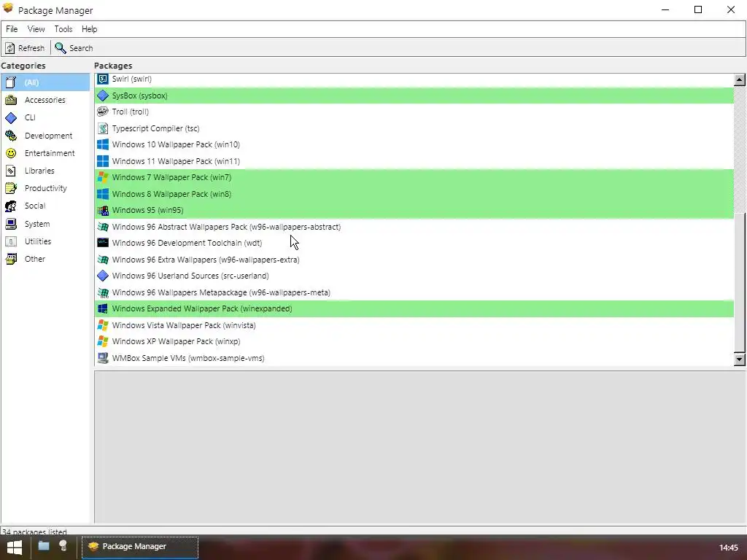Click the Package Manager taskbar button
Viewport: 747px width, 560px height.
[x=140, y=547]
